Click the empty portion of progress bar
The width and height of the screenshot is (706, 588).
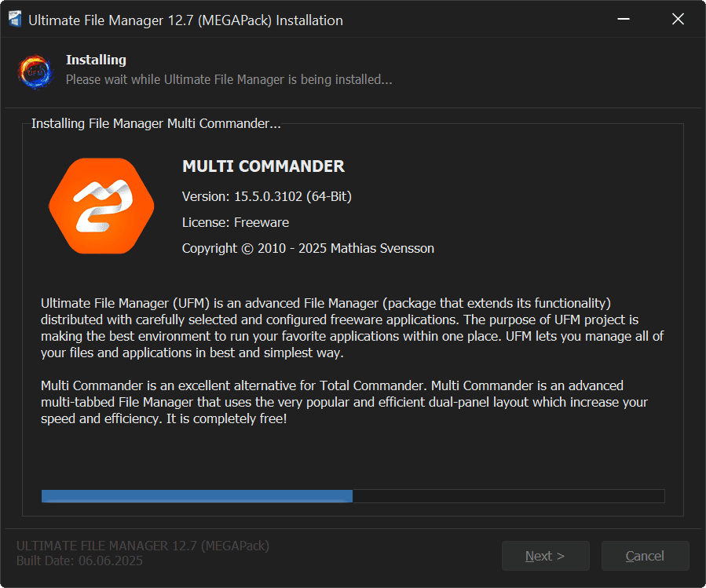coord(508,496)
